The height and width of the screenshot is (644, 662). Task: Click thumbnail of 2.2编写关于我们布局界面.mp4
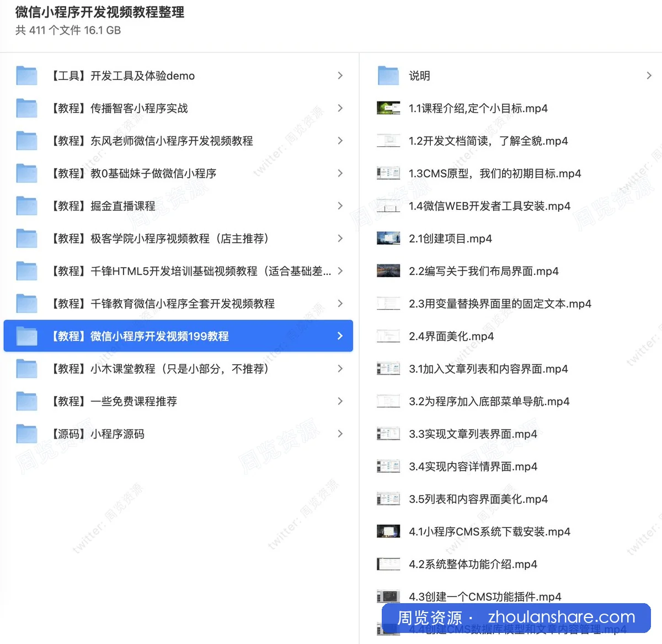point(388,271)
